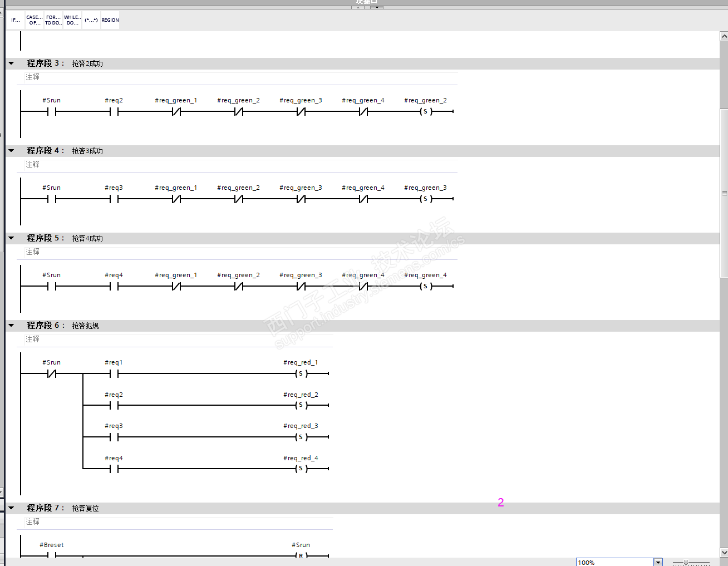
Task: Select the #req3 contact in network 4
Action: pyautogui.click(x=114, y=199)
